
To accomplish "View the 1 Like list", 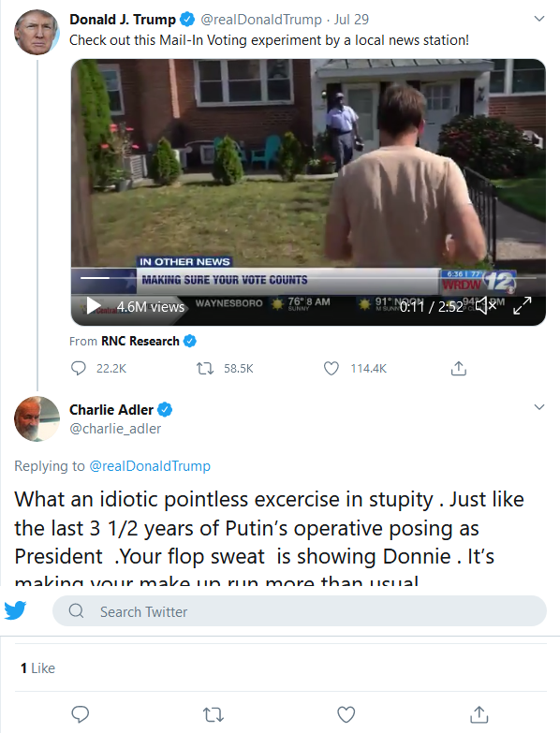I will [37, 668].
